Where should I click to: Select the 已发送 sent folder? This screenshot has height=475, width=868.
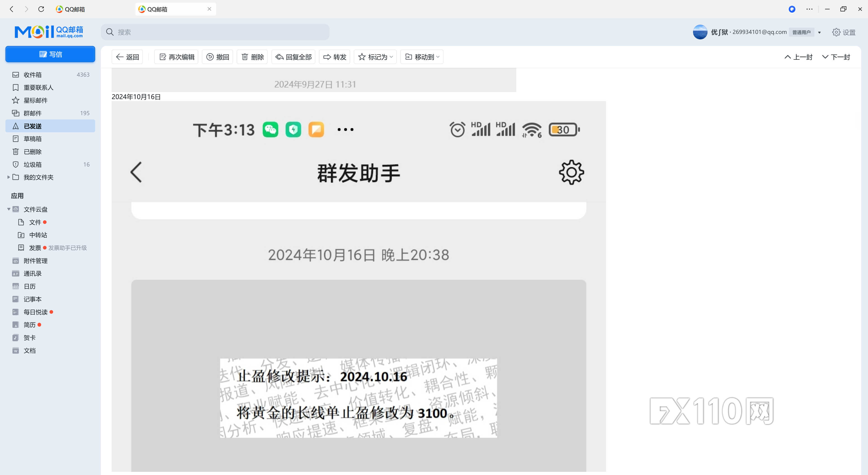pyautogui.click(x=50, y=126)
